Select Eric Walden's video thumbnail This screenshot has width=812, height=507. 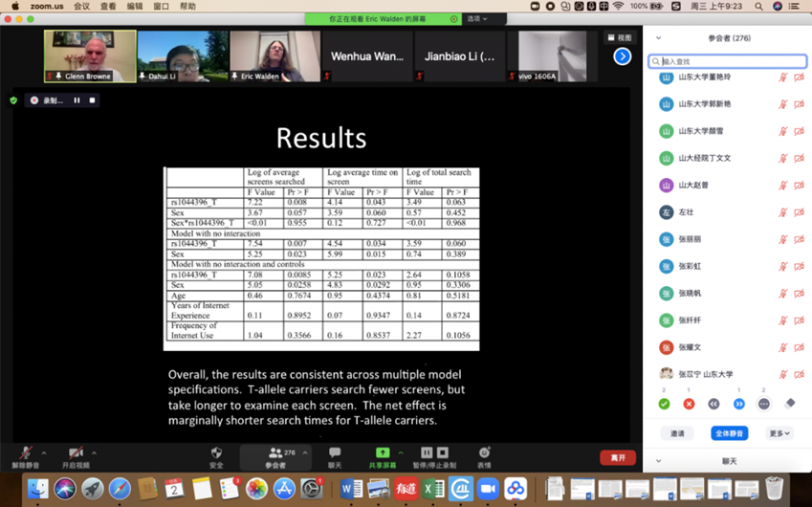[274, 55]
